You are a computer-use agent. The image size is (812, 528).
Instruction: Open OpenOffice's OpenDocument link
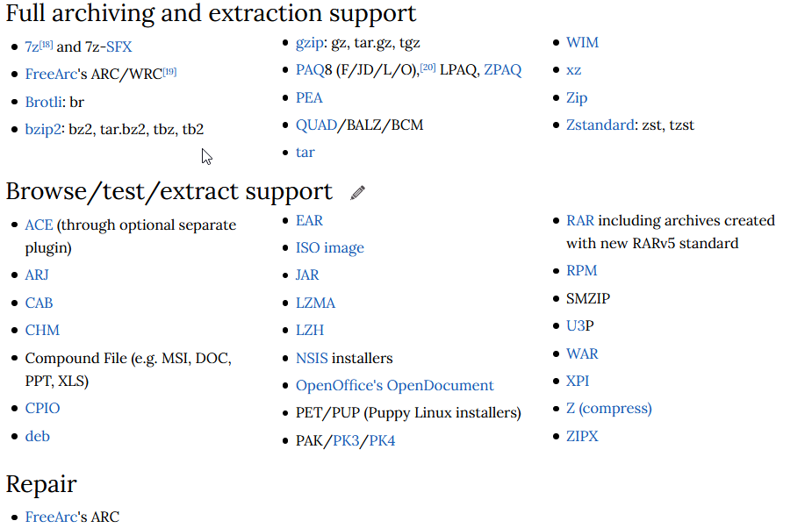tap(395, 386)
